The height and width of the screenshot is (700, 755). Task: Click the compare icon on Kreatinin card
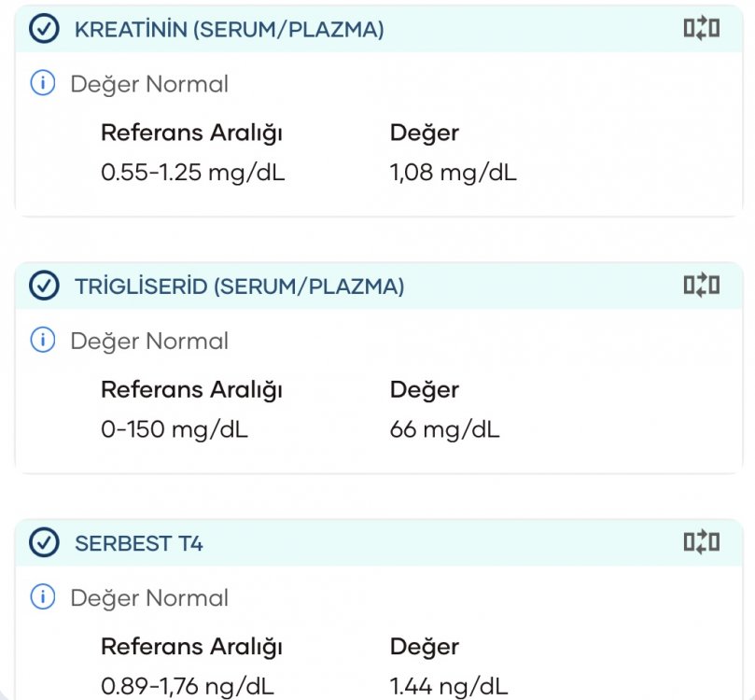(x=702, y=29)
